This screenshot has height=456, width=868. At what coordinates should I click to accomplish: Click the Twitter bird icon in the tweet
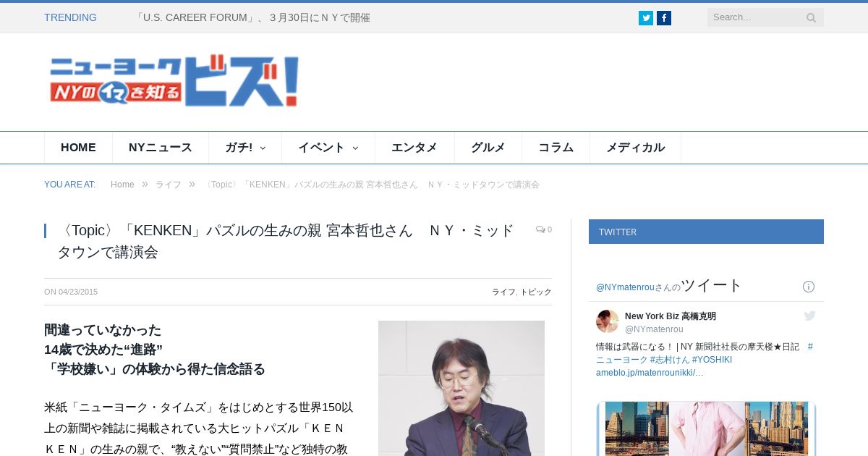pyautogui.click(x=809, y=316)
